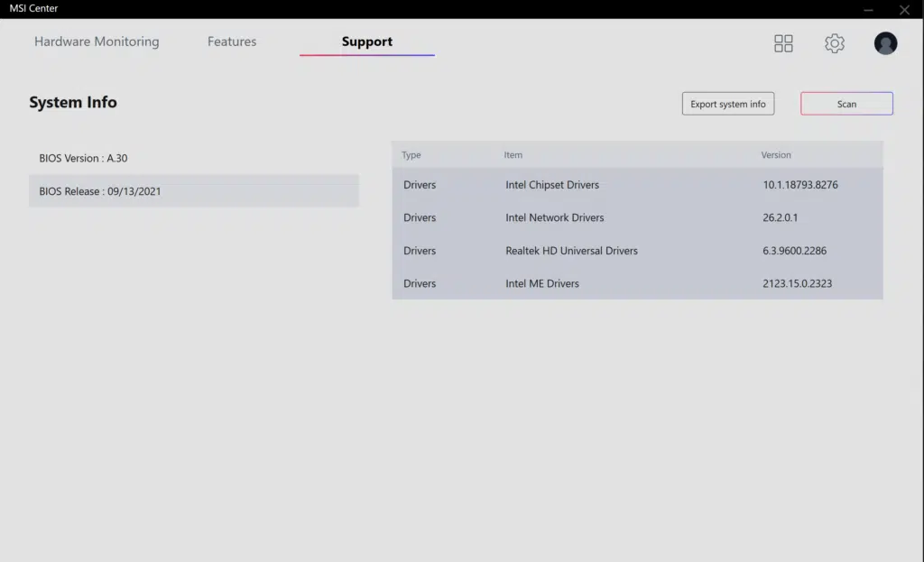This screenshot has height=562, width=924.
Task: Click version 2123.15.0.2323
Action: click(x=798, y=283)
